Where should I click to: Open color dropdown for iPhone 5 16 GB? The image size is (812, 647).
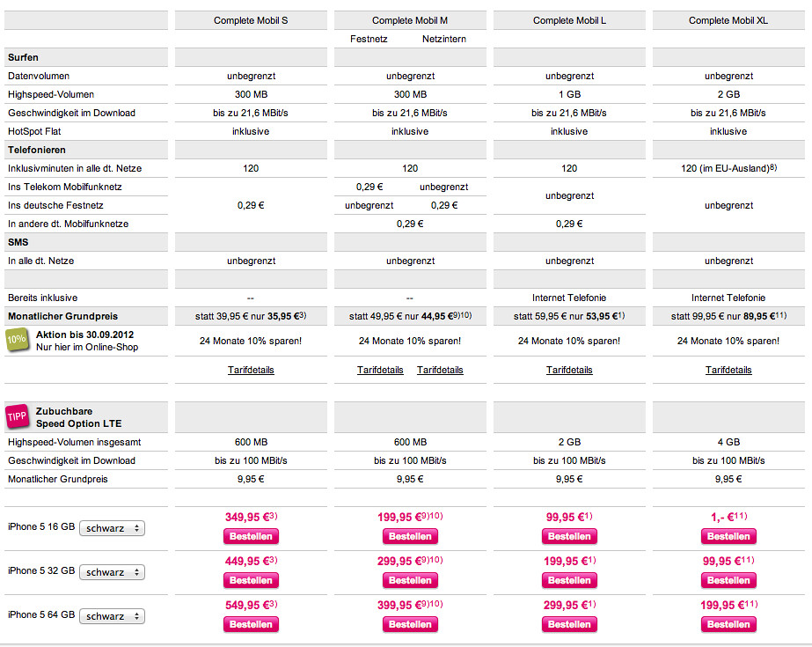pyautogui.click(x=112, y=528)
